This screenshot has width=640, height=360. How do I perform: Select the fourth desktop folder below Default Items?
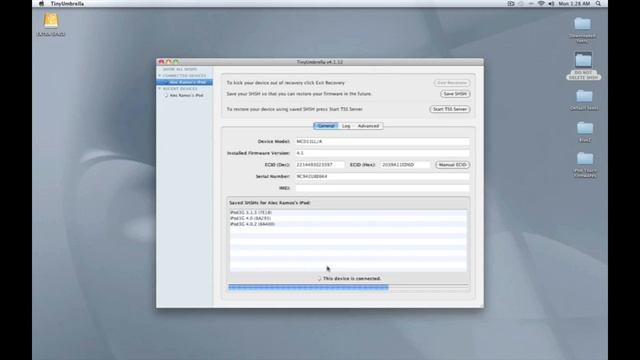pyautogui.click(x=585, y=129)
